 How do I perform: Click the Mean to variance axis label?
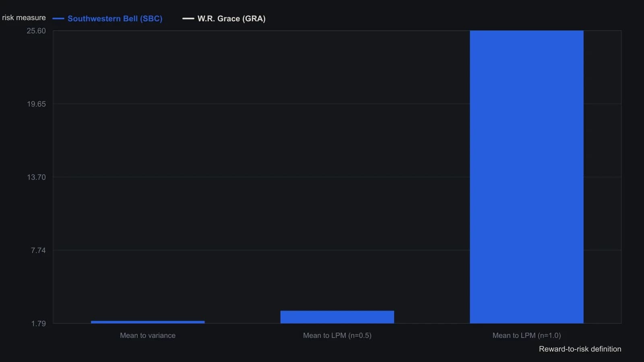pos(148,335)
